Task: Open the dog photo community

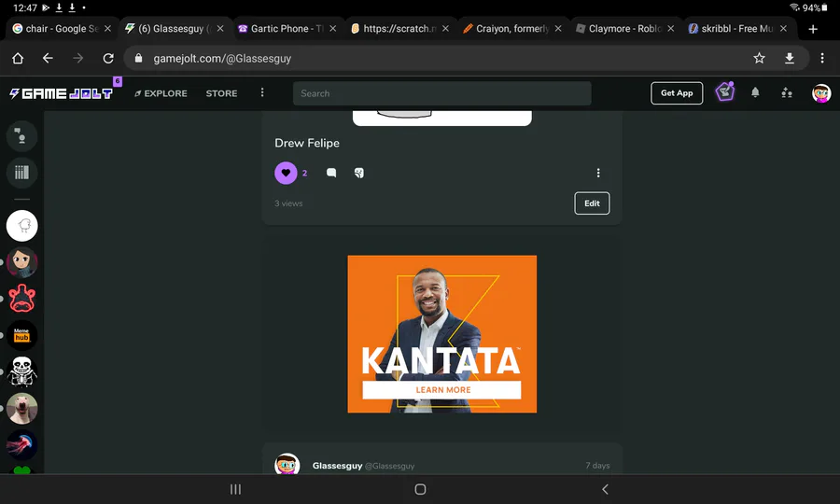Action: pos(22,408)
